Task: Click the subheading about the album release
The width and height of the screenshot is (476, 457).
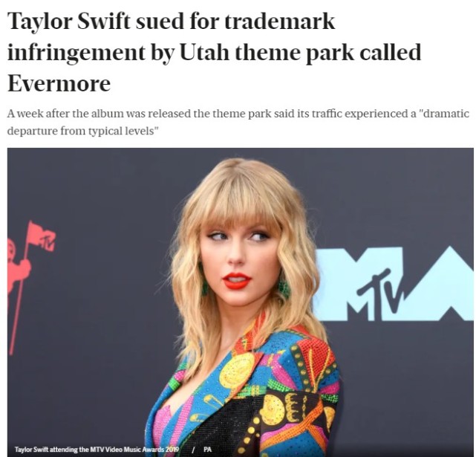Action: [238, 123]
